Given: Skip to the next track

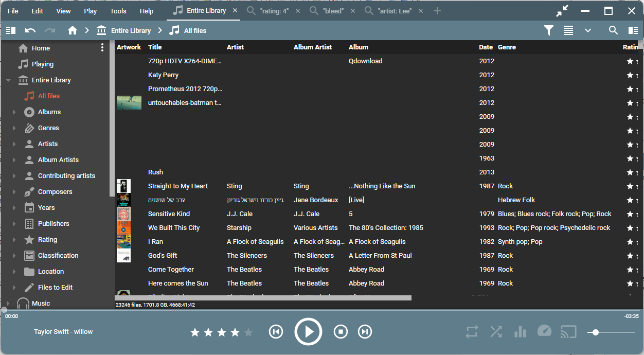Looking at the screenshot, I should [x=365, y=332].
